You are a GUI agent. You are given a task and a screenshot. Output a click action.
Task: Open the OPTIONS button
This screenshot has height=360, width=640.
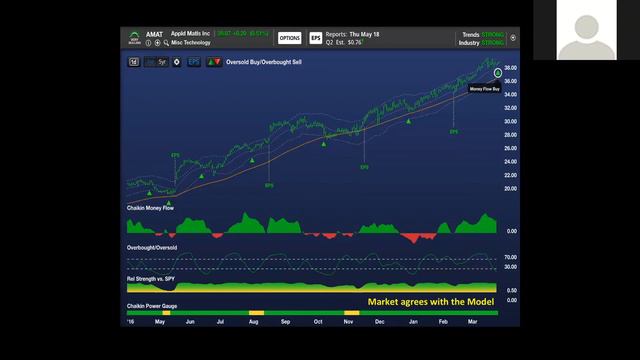290,38
